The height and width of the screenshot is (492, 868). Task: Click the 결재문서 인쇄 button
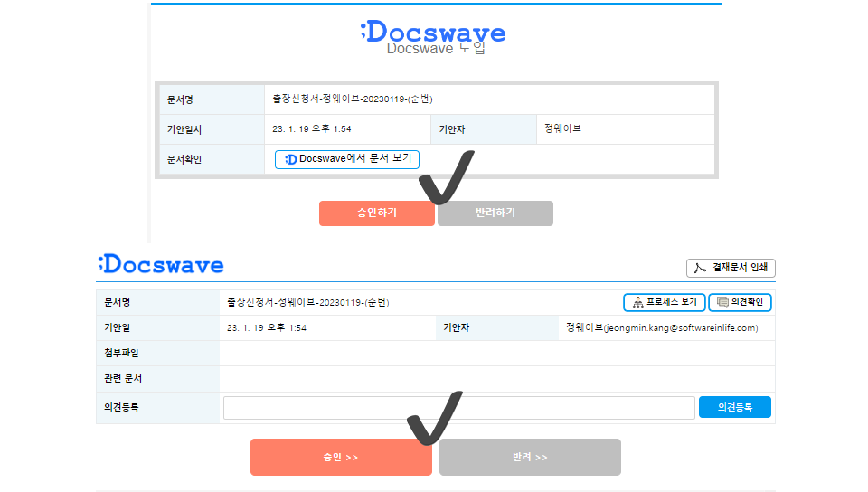click(x=731, y=268)
